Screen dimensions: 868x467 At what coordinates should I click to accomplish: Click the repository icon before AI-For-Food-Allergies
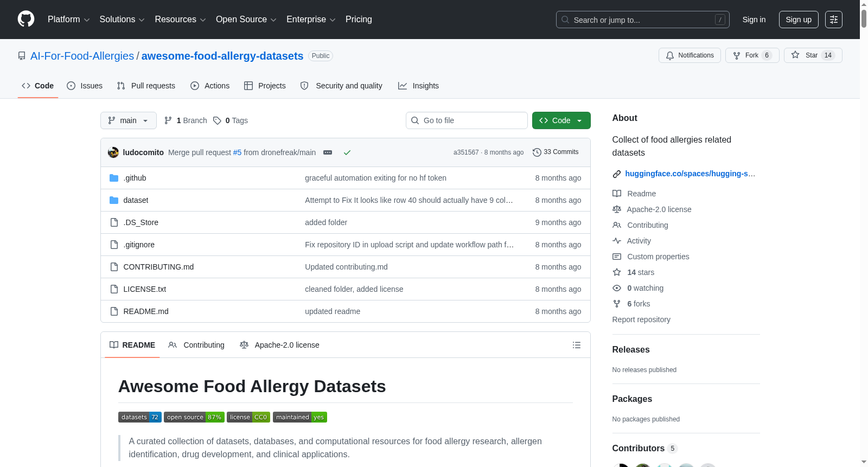click(22, 56)
